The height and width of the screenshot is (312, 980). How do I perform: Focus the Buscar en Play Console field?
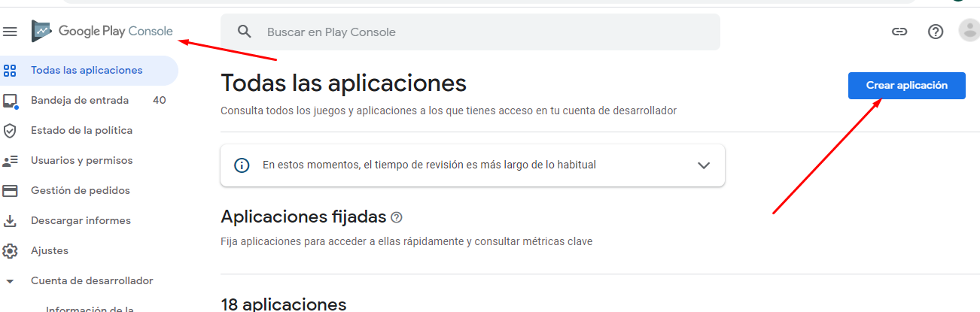pyautogui.click(x=482, y=32)
